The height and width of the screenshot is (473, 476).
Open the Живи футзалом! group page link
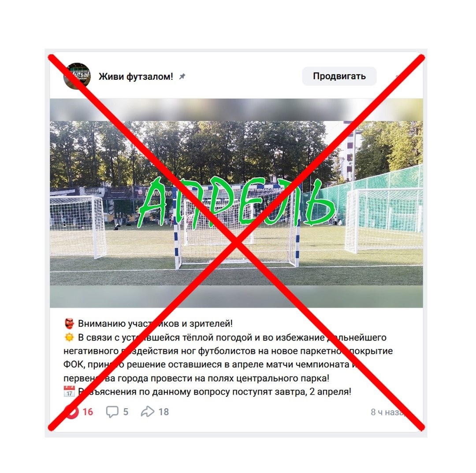(x=136, y=77)
